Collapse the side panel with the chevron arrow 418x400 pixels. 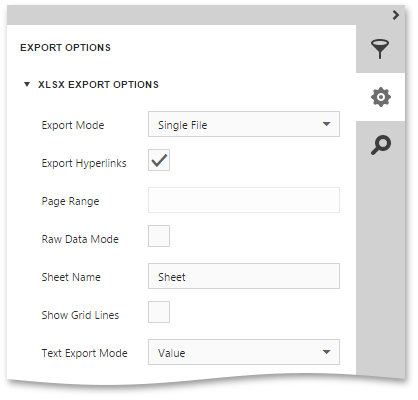pyautogui.click(x=396, y=15)
